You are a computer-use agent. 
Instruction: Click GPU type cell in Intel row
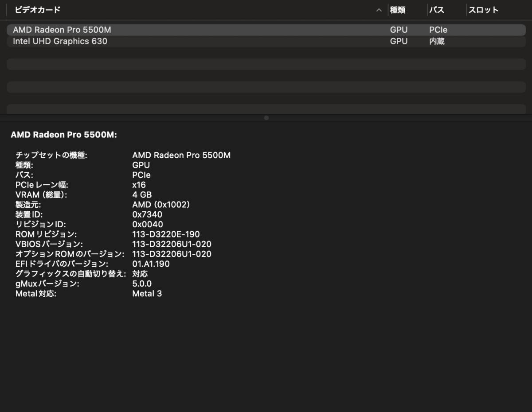click(399, 41)
